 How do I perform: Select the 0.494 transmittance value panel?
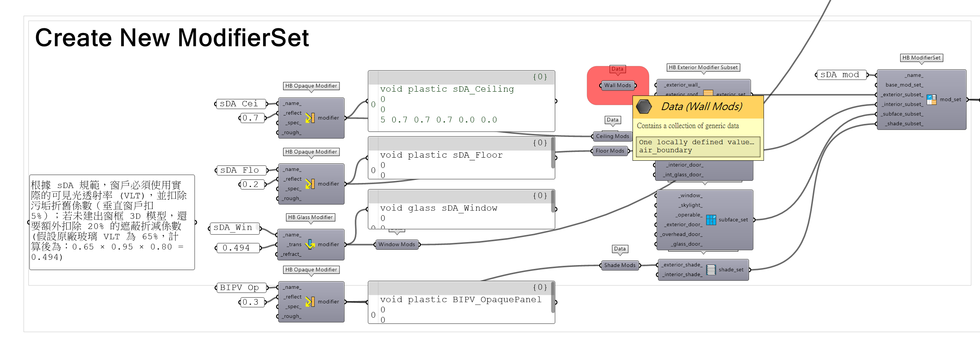pyautogui.click(x=236, y=248)
